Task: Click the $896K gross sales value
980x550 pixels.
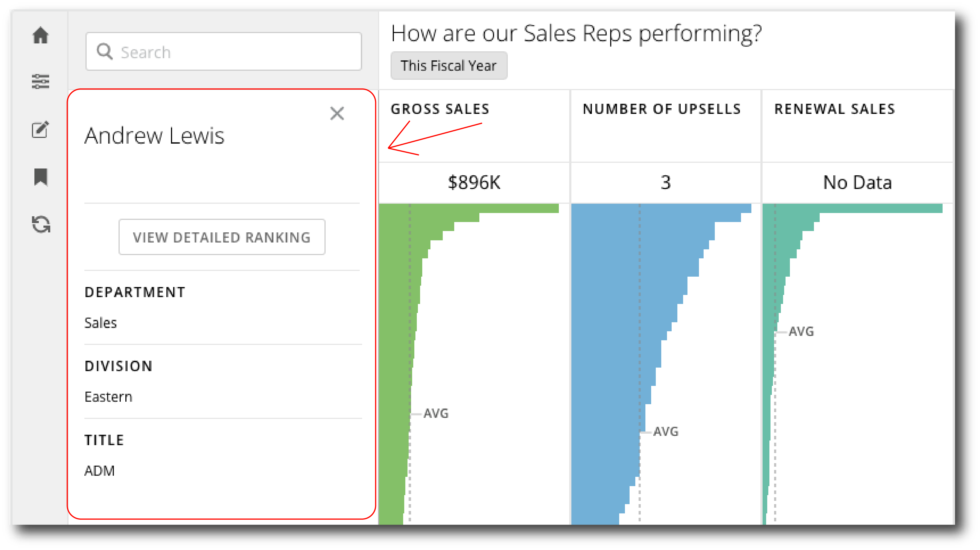Action: 474,183
